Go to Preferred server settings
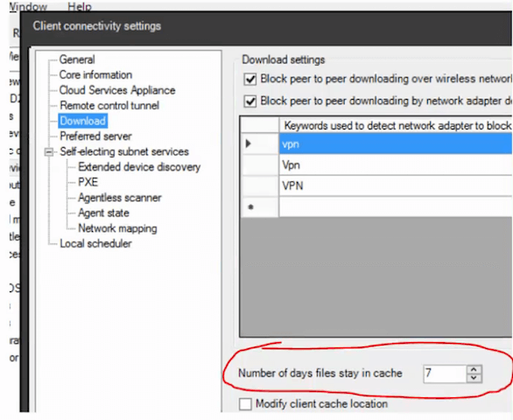 tap(95, 136)
